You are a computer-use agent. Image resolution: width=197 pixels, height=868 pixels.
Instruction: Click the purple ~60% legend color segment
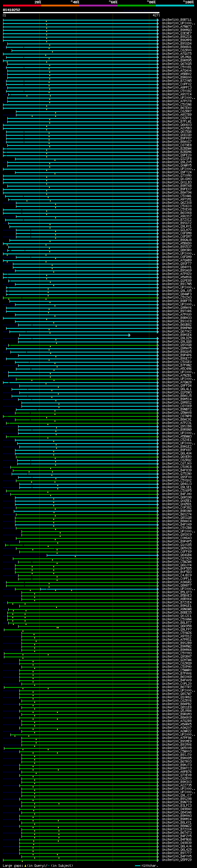tap(99, 6)
